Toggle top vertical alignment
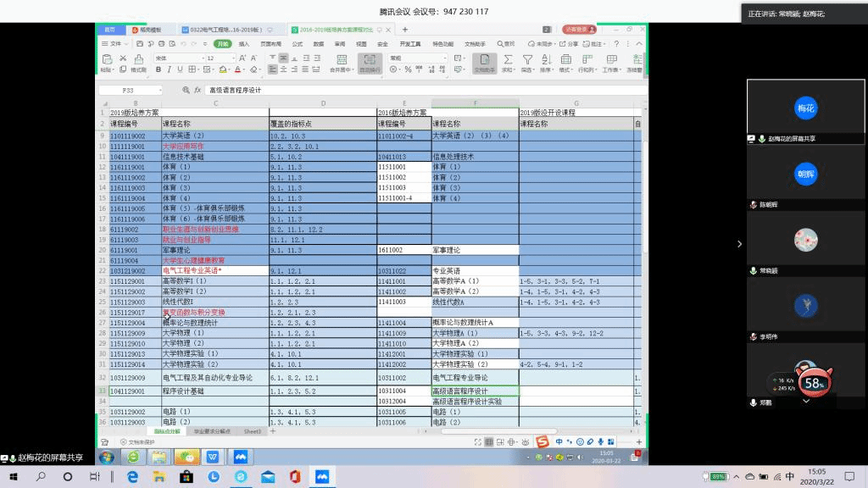Image resolution: width=868 pixels, height=488 pixels. click(272, 58)
